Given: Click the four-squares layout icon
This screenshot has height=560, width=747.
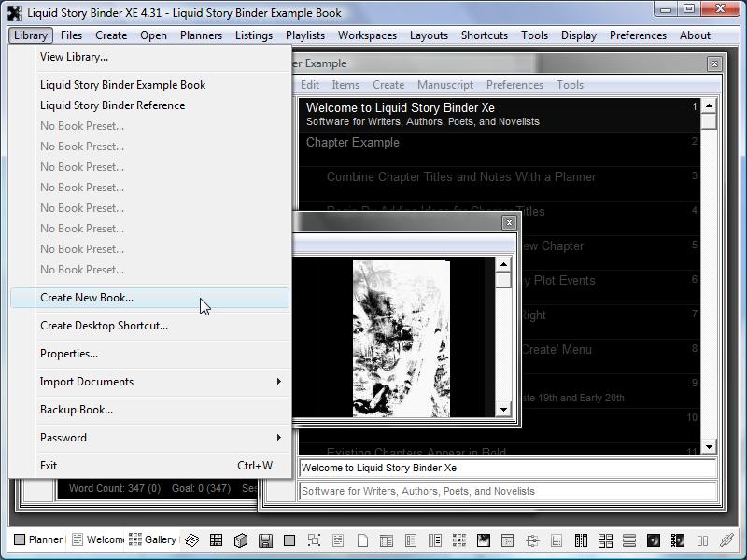Looking at the screenshot, I should point(605,540).
